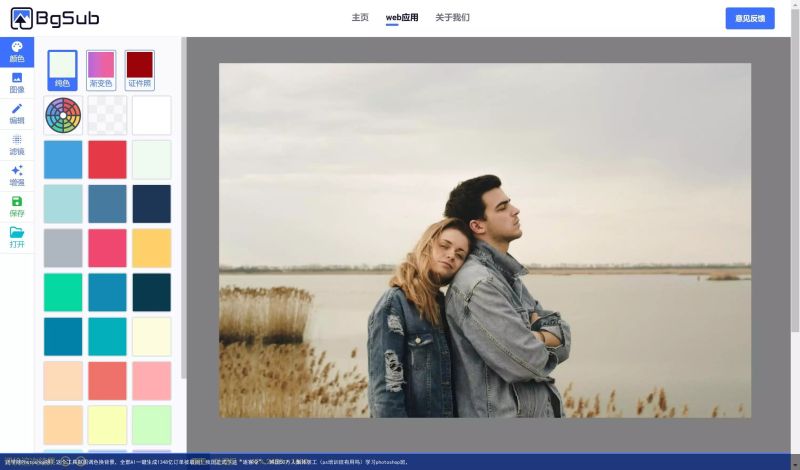The height and width of the screenshot is (470, 800).
Task: Select the 纯色 solid color tab
Action: pyautogui.click(x=62, y=70)
